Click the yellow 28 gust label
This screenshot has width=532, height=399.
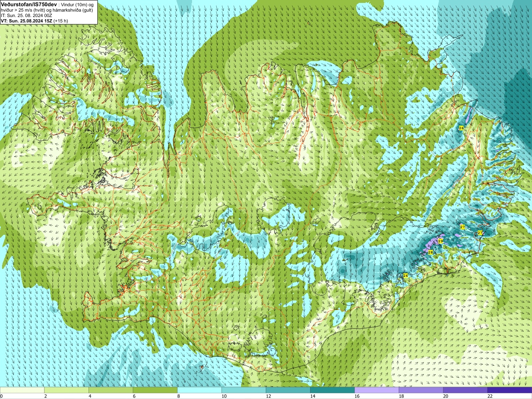tap(430, 252)
